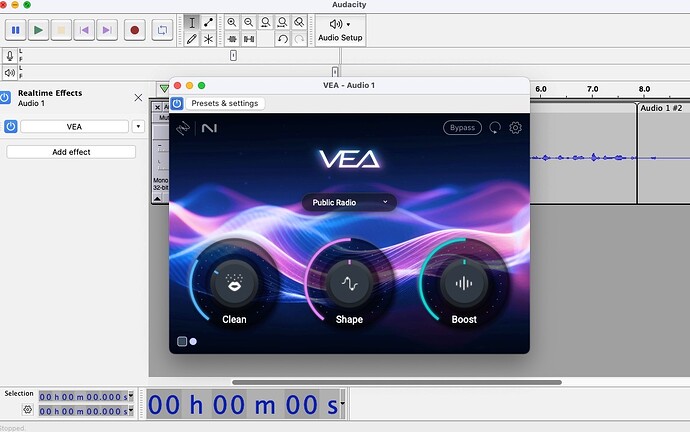Click the round dot toggle in VEA
The width and height of the screenshot is (690, 432).
193,341
